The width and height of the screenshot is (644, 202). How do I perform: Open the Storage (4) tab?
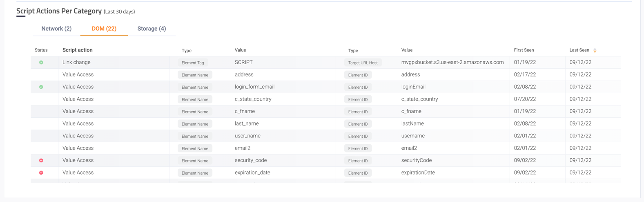[152, 29]
